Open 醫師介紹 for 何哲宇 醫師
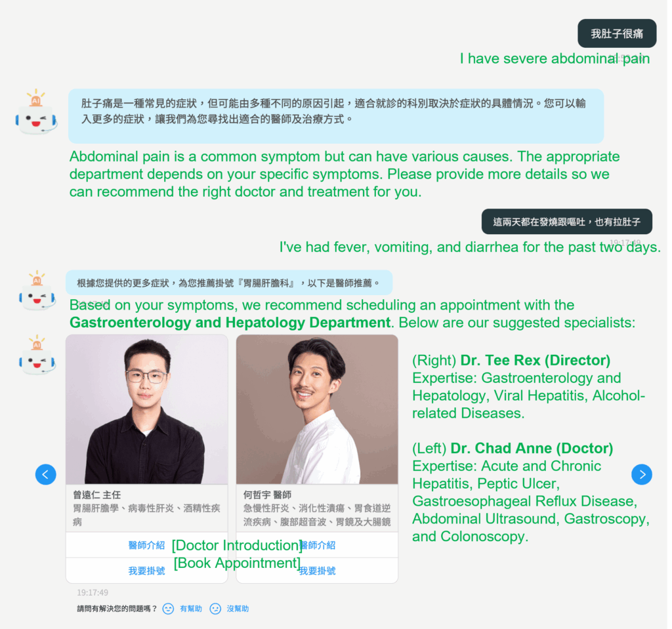The image size is (672, 629). 318,545
